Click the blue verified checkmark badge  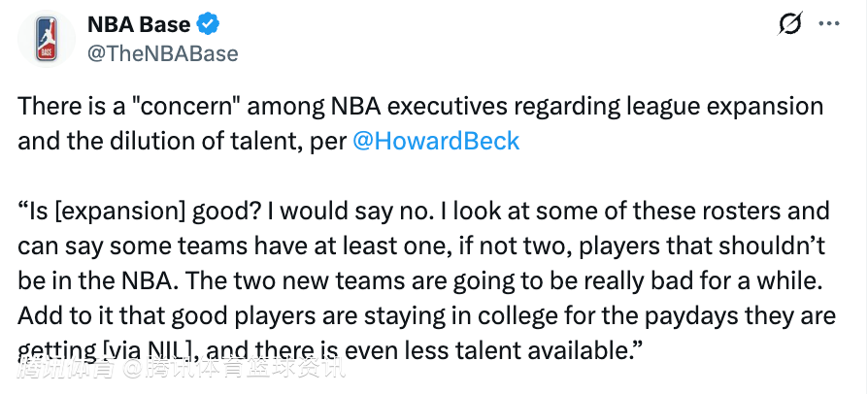pyautogui.click(x=209, y=24)
